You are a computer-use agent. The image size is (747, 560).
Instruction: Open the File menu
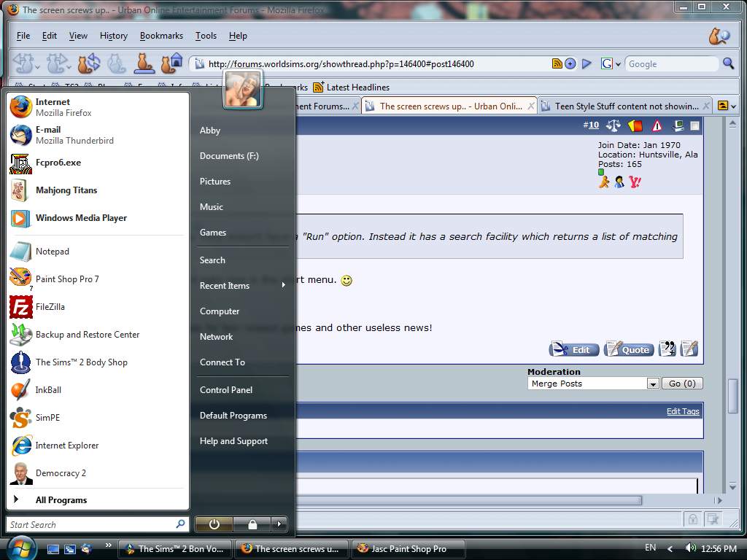point(23,36)
